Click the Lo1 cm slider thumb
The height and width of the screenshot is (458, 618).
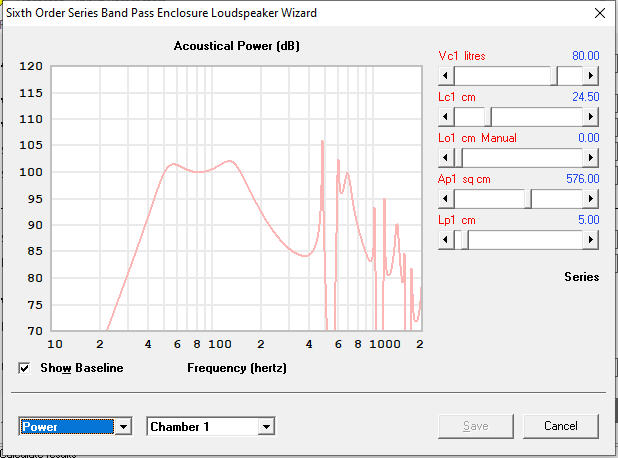tap(458, 157)
